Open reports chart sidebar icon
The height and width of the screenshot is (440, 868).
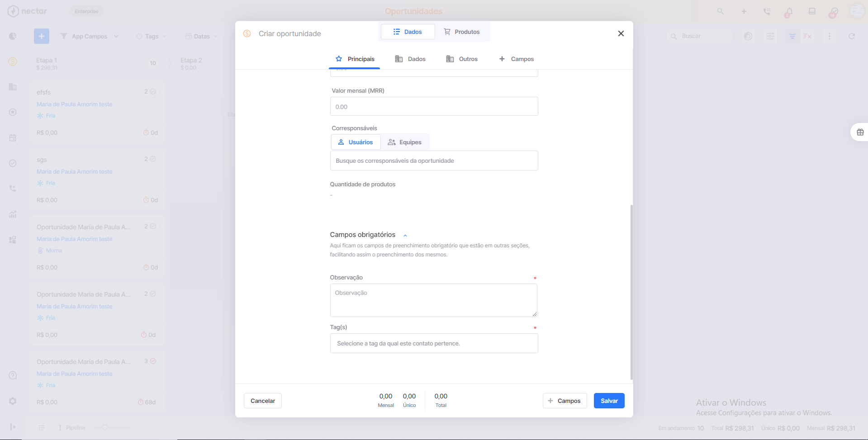[13, 214]
